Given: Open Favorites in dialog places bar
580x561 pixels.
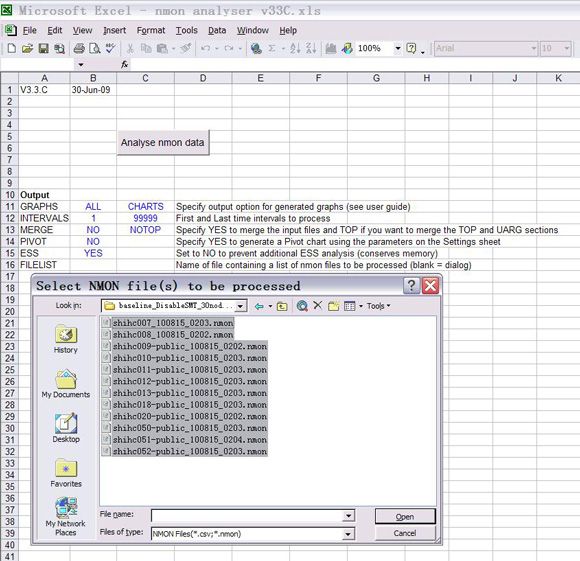Looking at the screenshot, I should [x=66, y=473].
